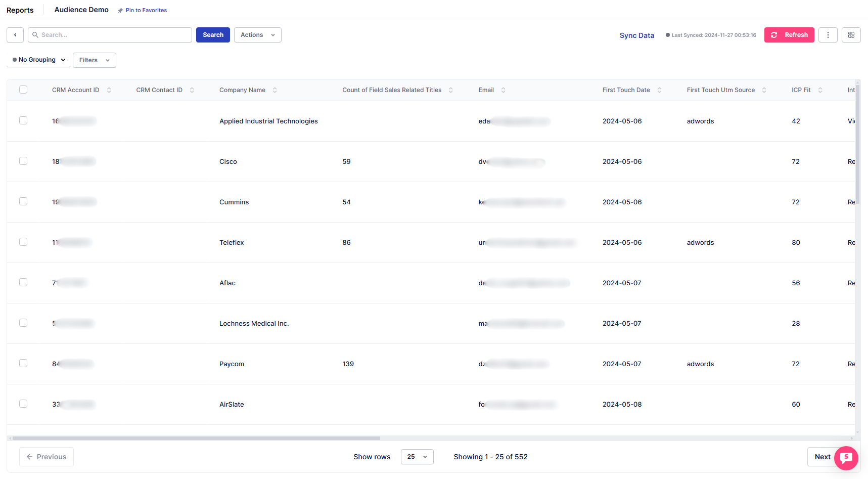
Task: Tick the Cummins row checkbox
Action: point(23,201)
